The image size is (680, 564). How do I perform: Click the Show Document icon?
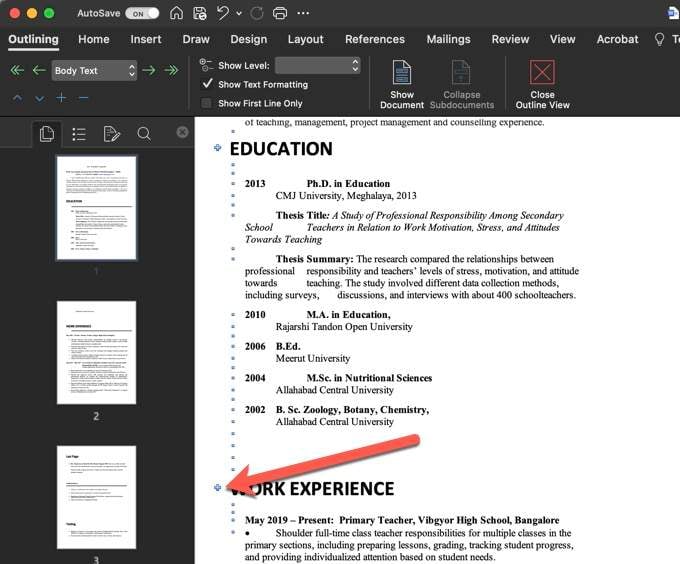(402, 83)
